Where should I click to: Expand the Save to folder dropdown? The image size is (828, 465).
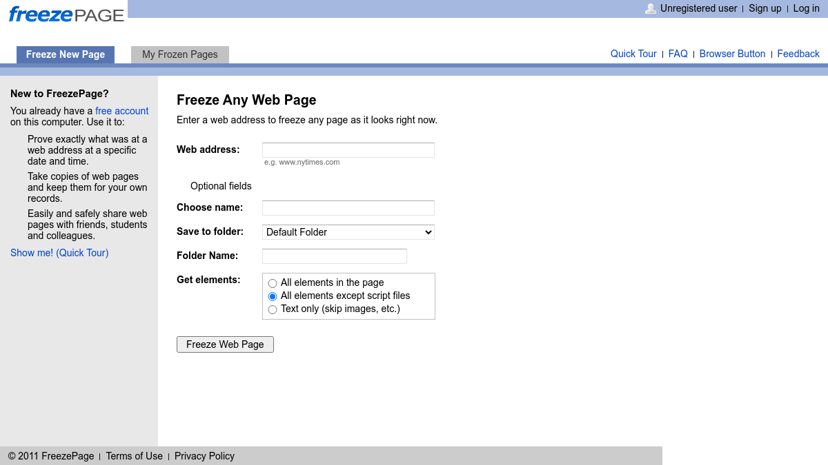[x=348, y=232]
